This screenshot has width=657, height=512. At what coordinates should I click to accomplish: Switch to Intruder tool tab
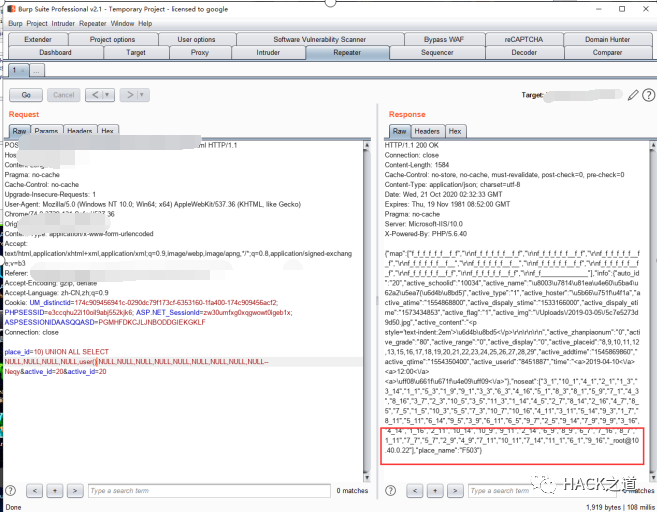point(268,52)
